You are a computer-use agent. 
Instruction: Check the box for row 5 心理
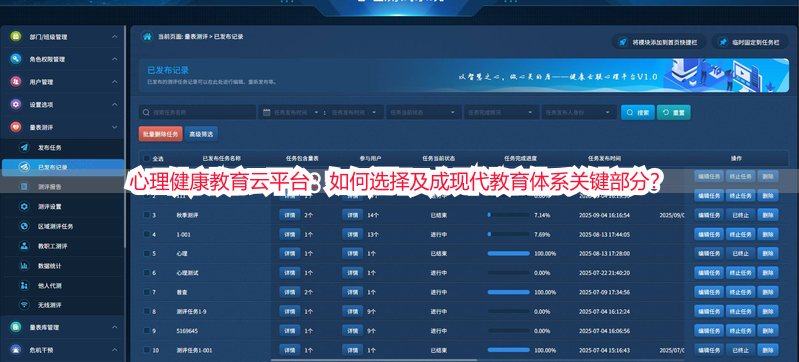click(147, 253)
